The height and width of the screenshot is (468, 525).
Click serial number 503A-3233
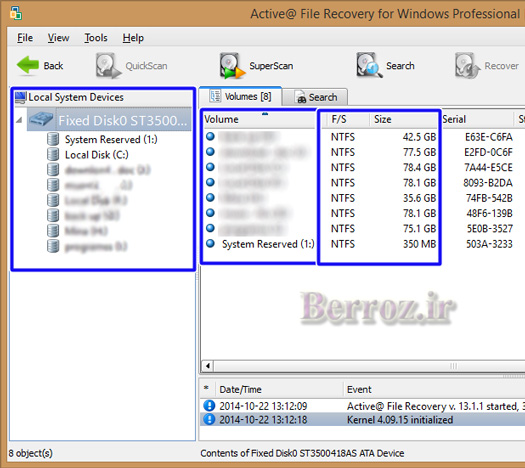pos(489,244)
